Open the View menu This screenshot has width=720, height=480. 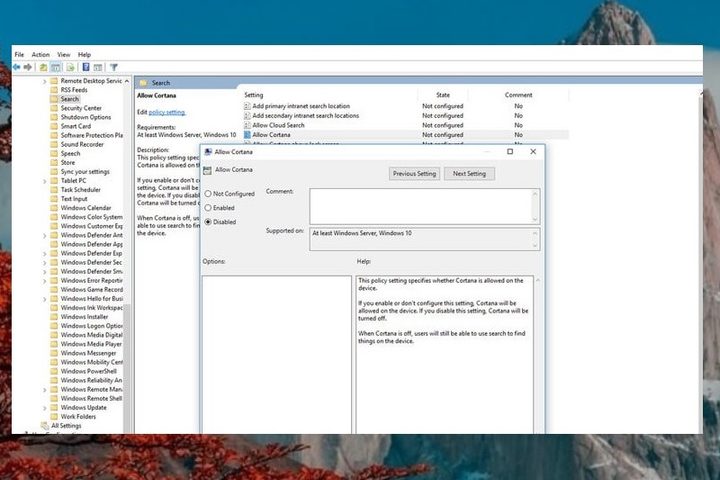(x=63, y=55)
